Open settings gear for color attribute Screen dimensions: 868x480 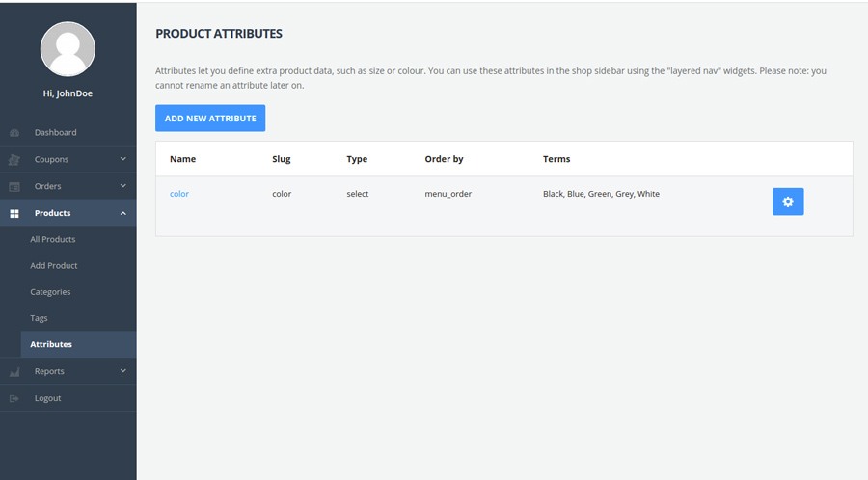(x=787, y=201)
